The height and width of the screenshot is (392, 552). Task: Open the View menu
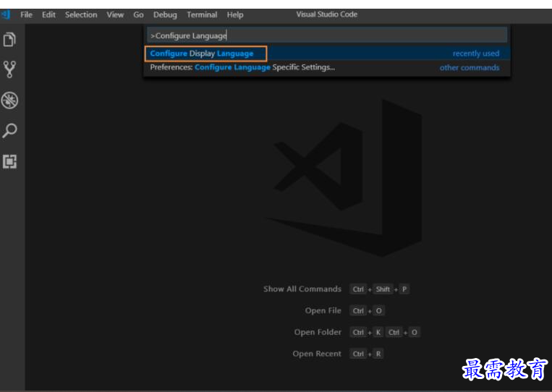[x=115, y=14]
